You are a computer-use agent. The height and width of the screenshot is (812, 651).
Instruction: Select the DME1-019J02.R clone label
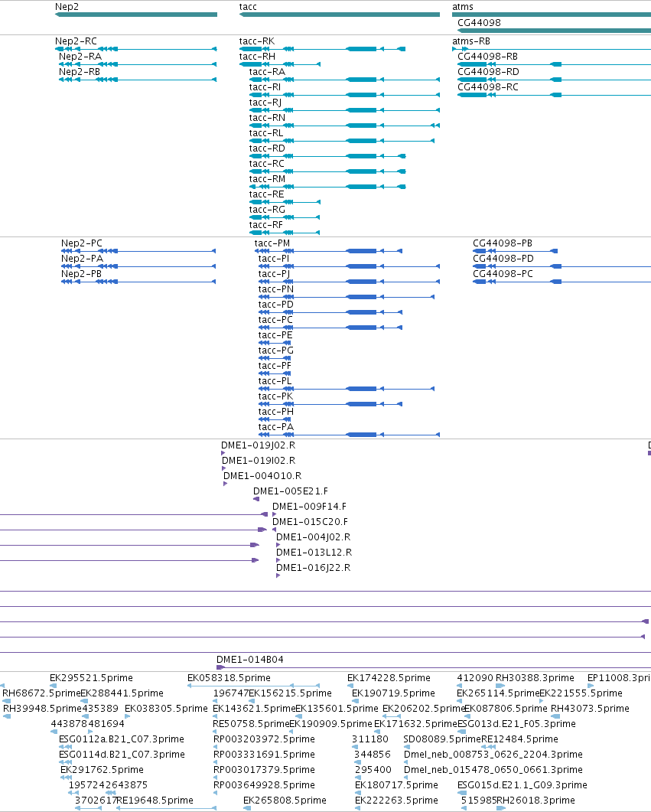pos(259,445)
